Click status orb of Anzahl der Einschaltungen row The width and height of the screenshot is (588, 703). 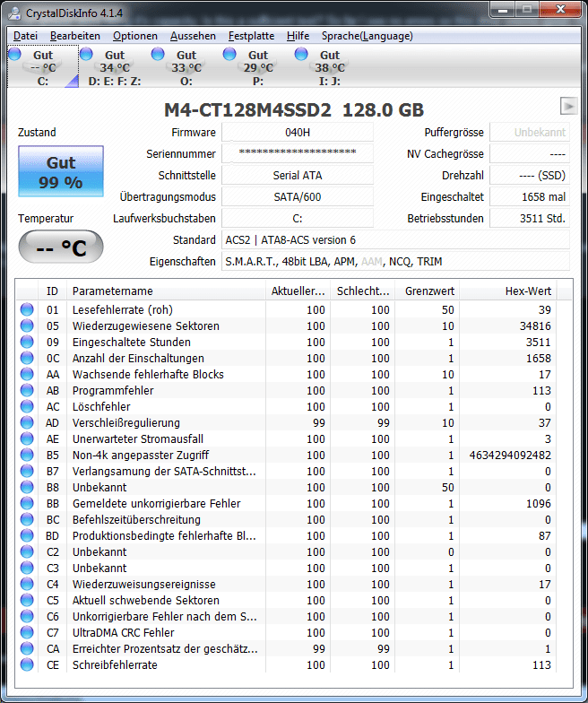(27, 358)
